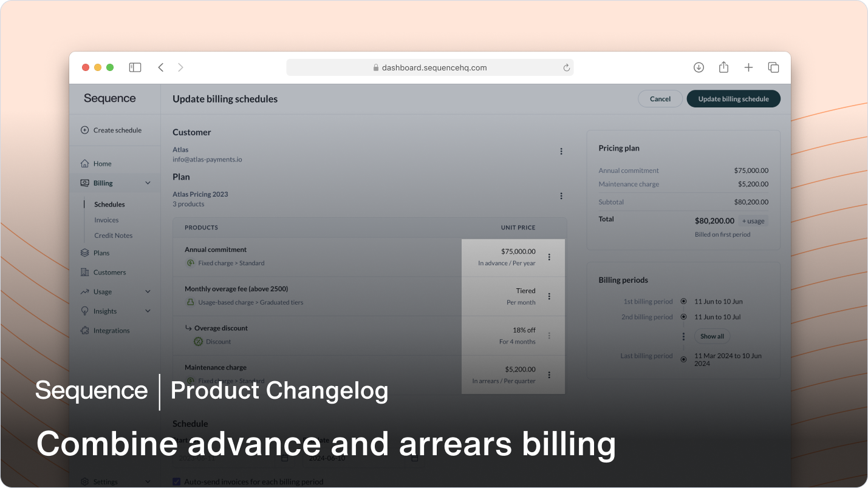Collapse the Billing section chevron
Screen dimensions: 868x488
pos(148,183)
